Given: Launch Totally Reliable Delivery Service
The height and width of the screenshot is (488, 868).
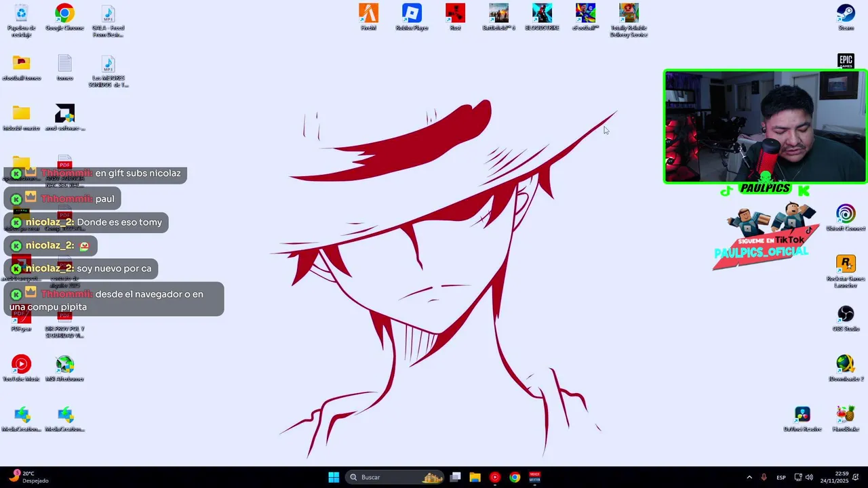Looking at the screenshot, I should tap(629, 20).
